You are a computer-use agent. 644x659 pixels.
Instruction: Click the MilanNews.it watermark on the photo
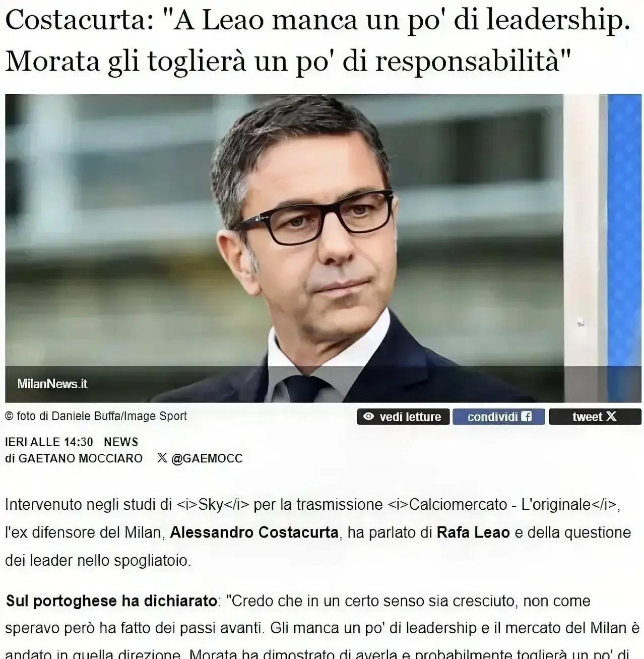[52, 384]
